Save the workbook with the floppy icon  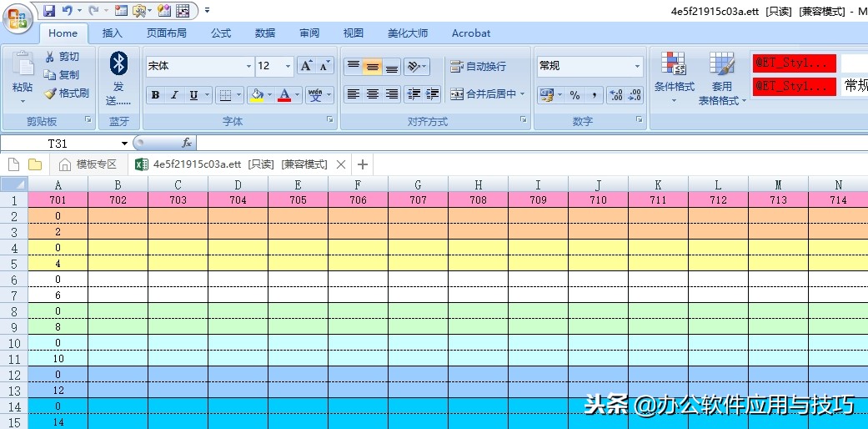pos(48,11)
